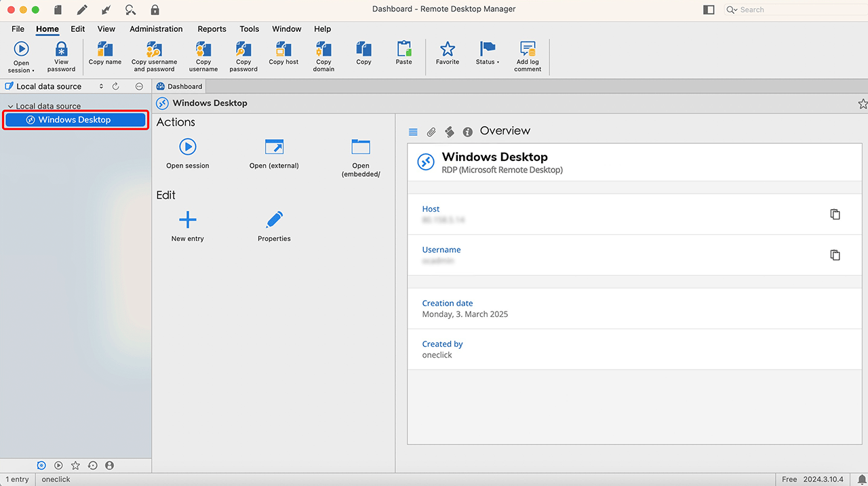This screenshot has height=486, width=868.
Task: Open the Local data source selector dropdown
Action: (101, 86)
